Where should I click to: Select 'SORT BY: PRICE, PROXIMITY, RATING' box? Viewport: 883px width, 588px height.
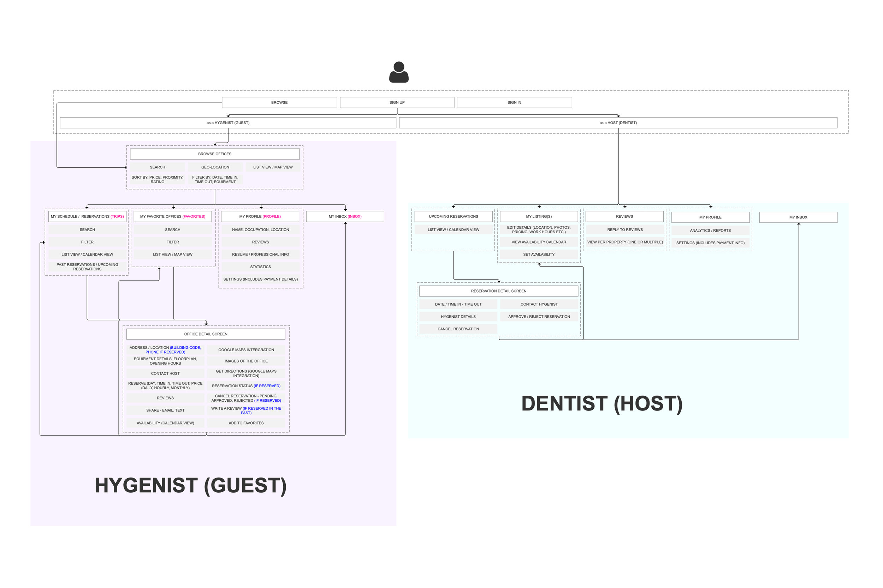pyautogui.click(x=157, y=180)
